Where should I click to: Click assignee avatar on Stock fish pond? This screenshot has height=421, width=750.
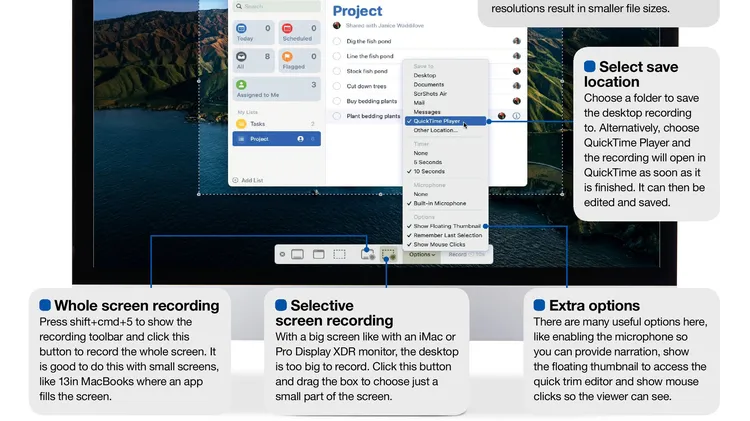tap(517, 71)
